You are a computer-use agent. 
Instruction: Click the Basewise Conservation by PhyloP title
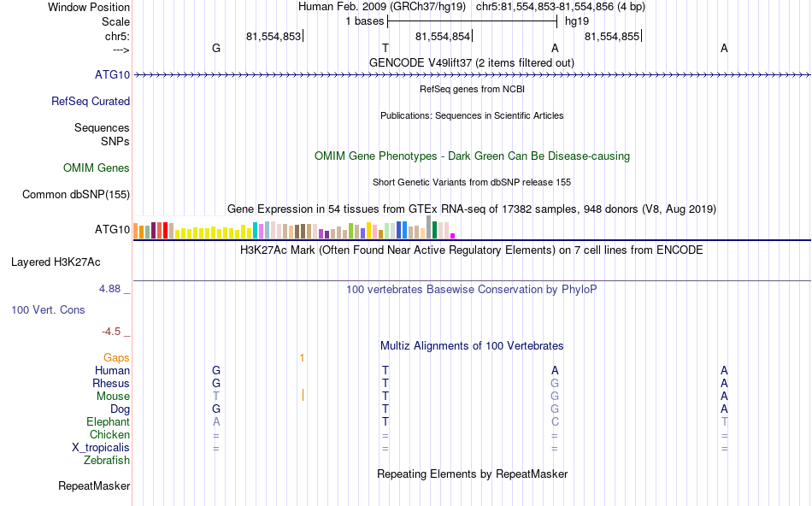471,290
